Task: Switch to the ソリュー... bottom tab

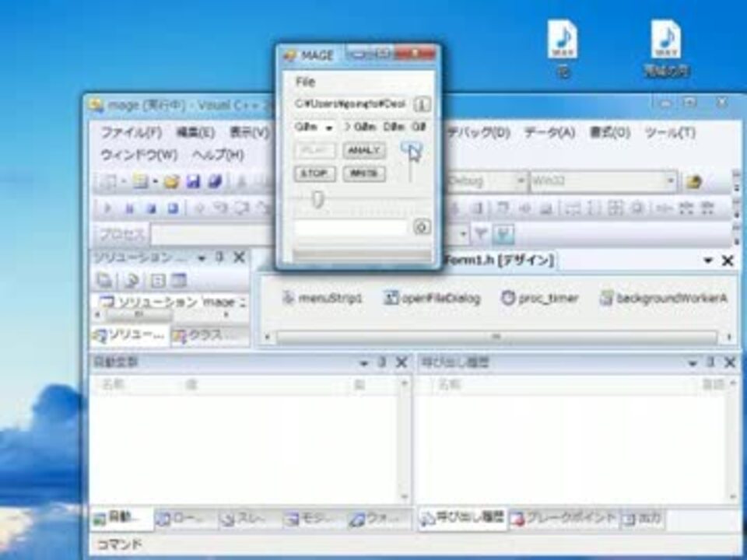Action: [130, 335]
